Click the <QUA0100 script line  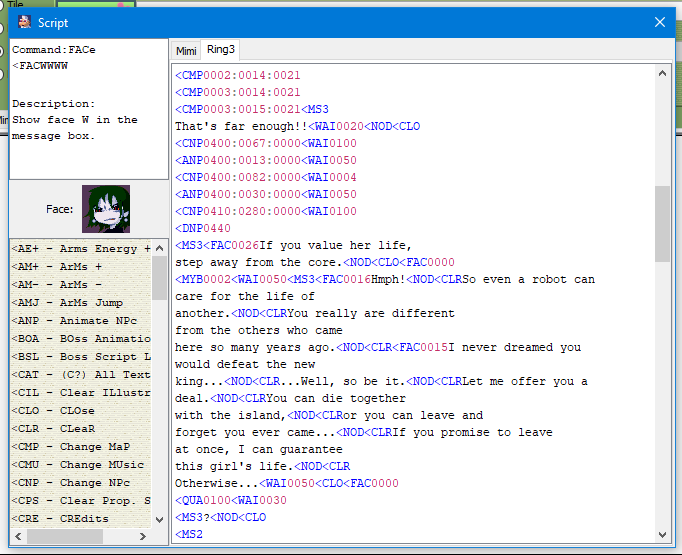[231, 500]
